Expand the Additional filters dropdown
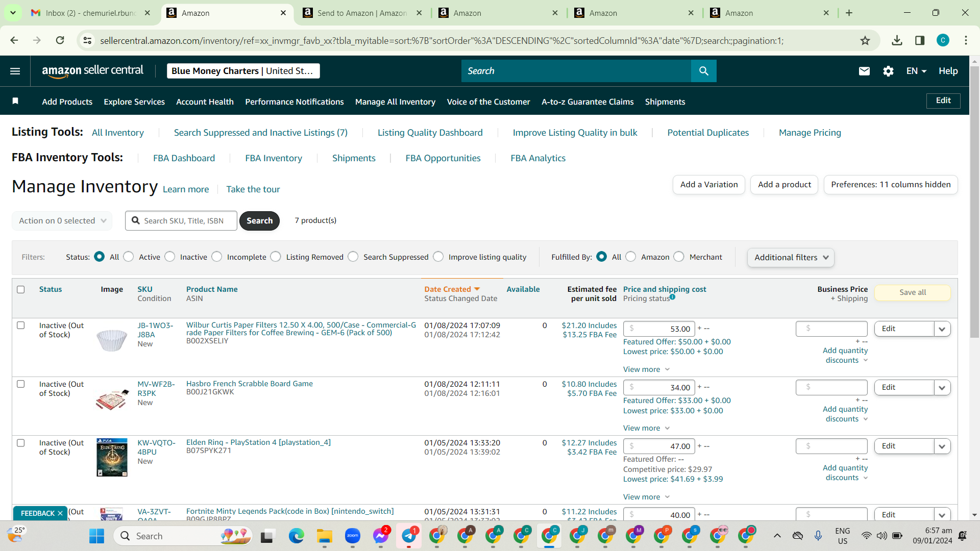 tap(791, 258)
